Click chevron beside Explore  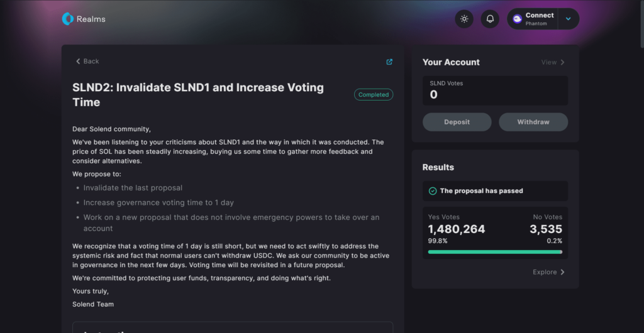click(563, 272)
